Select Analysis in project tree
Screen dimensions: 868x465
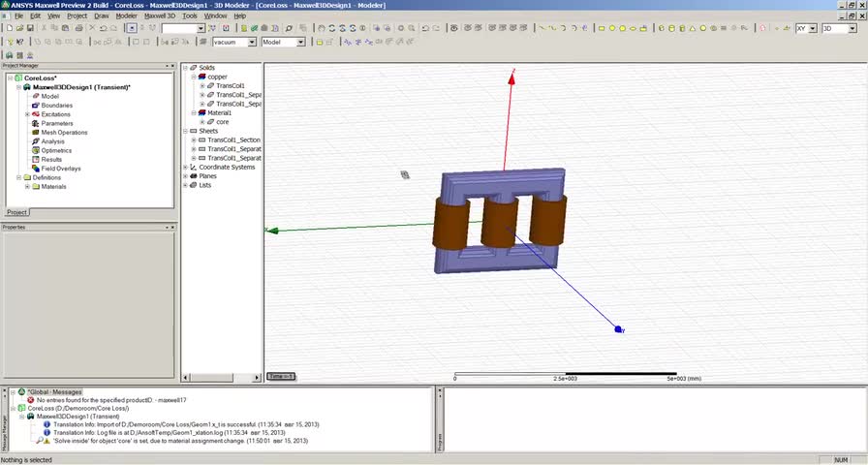pos(52,141)
